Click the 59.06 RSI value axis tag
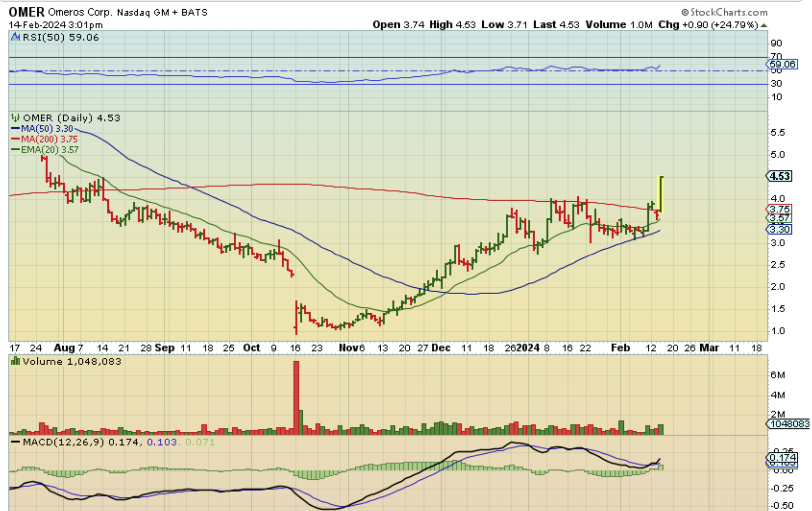 782,64
